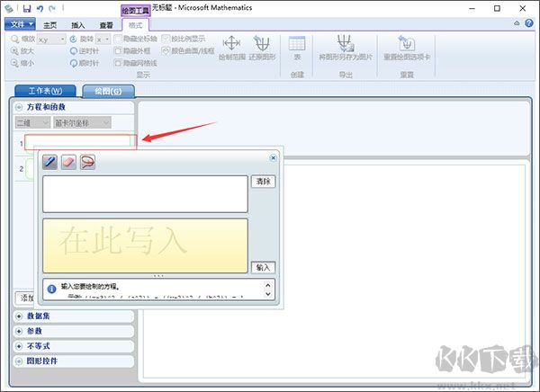Click the Microsoft Mathematics app icon in title bar
The width and height of the screenshot is (540, 392).
tap(9, 8)
